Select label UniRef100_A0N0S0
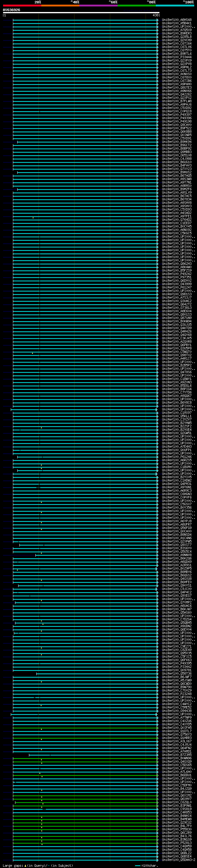197x868 pixels. pyautogui.click(x=177, y=74)
